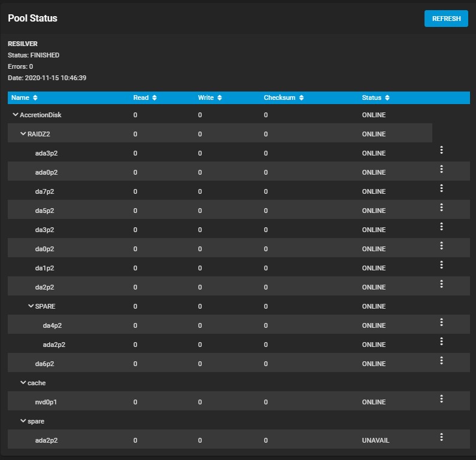Select the da7p2 disk name

45,191
